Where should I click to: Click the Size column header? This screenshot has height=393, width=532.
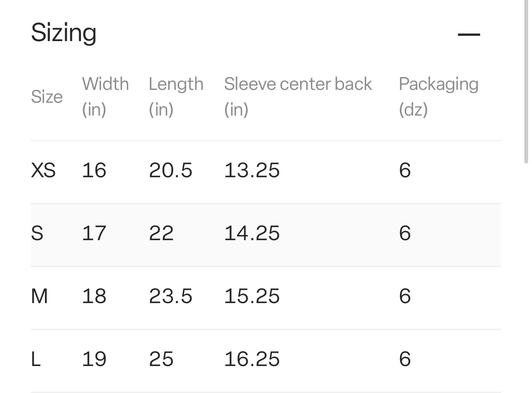coord(47,97)
